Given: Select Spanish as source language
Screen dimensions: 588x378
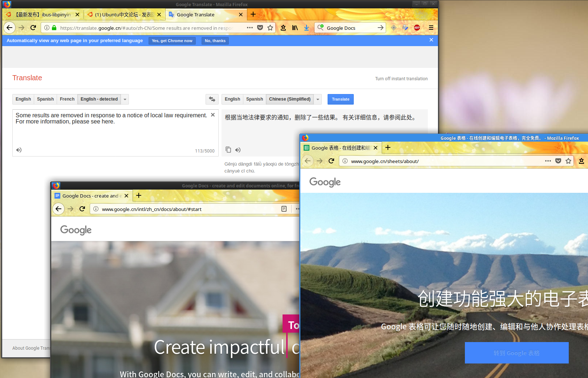Looking at the screenshot, I should (45, 99).
